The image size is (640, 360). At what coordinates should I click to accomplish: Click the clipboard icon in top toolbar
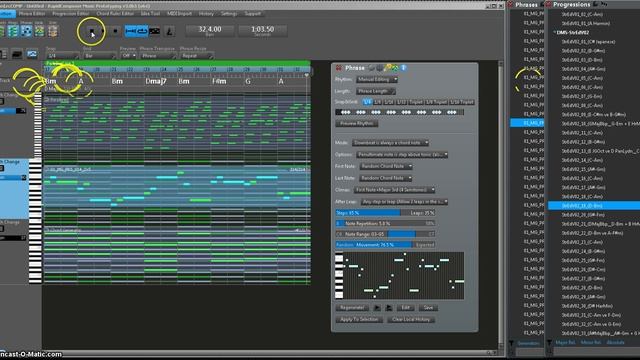53,31
